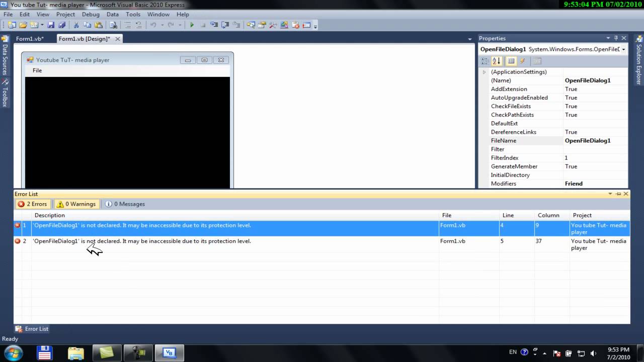This screenshot has width=644, height=362.
Task: Click the Error List tab at bottom
Action: (32, 329)
